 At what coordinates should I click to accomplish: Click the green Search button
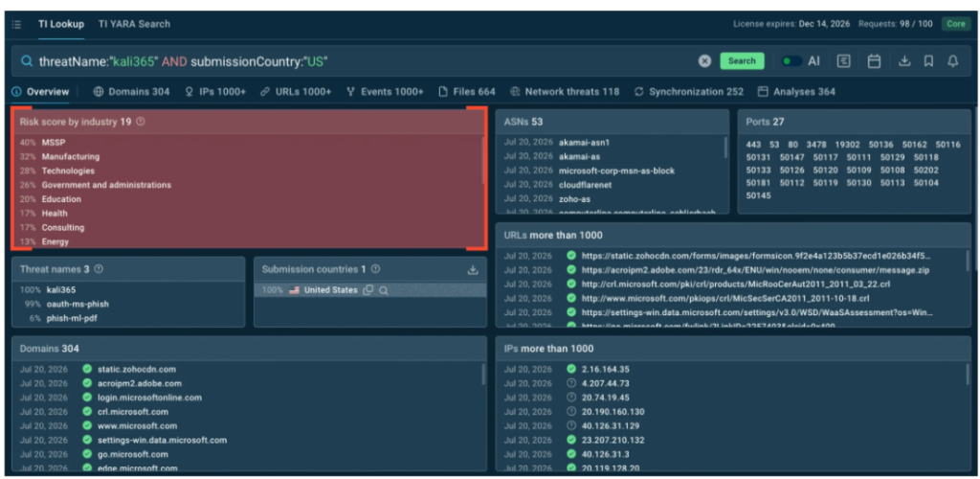(x=742, y=60)
